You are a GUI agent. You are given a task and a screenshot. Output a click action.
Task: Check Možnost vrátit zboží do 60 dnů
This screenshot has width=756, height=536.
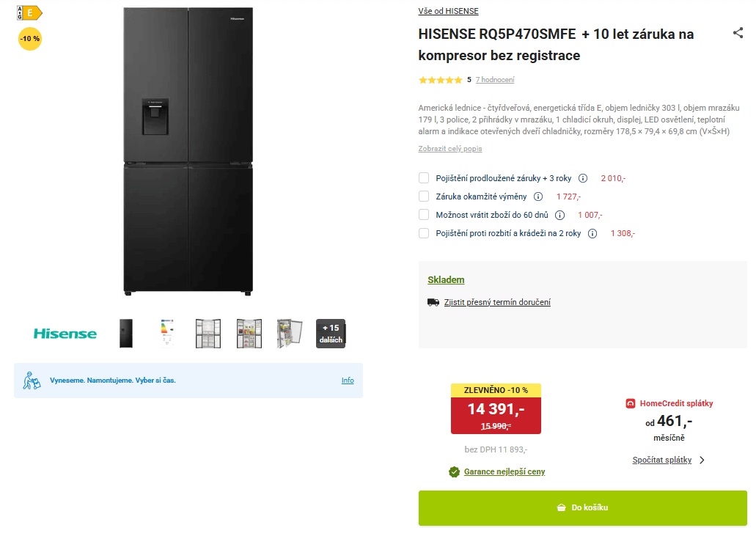pos(423,215)
